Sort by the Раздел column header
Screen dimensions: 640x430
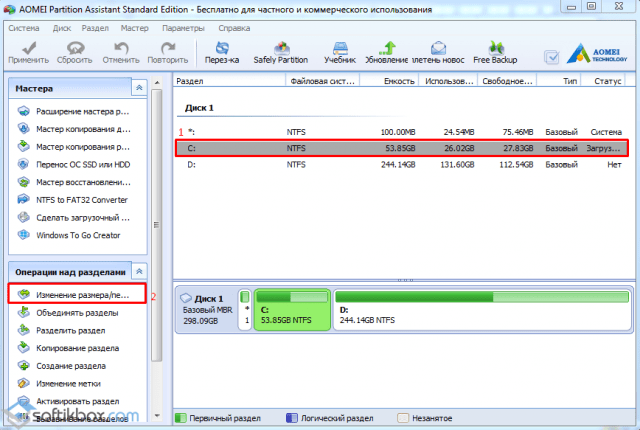pyautogui.click(x=229, y=81)
